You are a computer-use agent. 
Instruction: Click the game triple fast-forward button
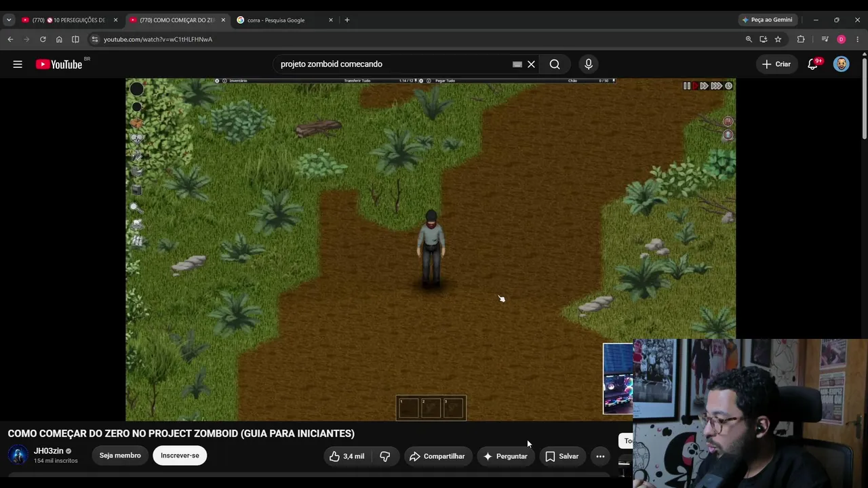coord(716,86)
